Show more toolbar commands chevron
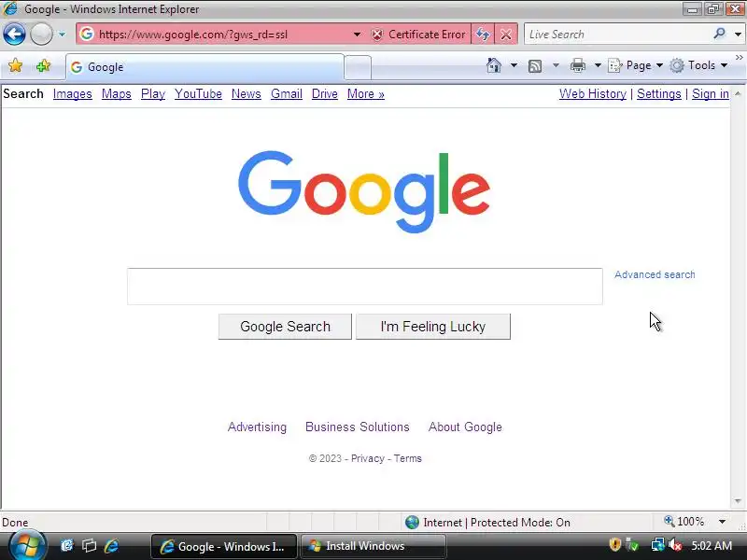Image resolution: width=747 pixels, height=560 pixels. 739,58
